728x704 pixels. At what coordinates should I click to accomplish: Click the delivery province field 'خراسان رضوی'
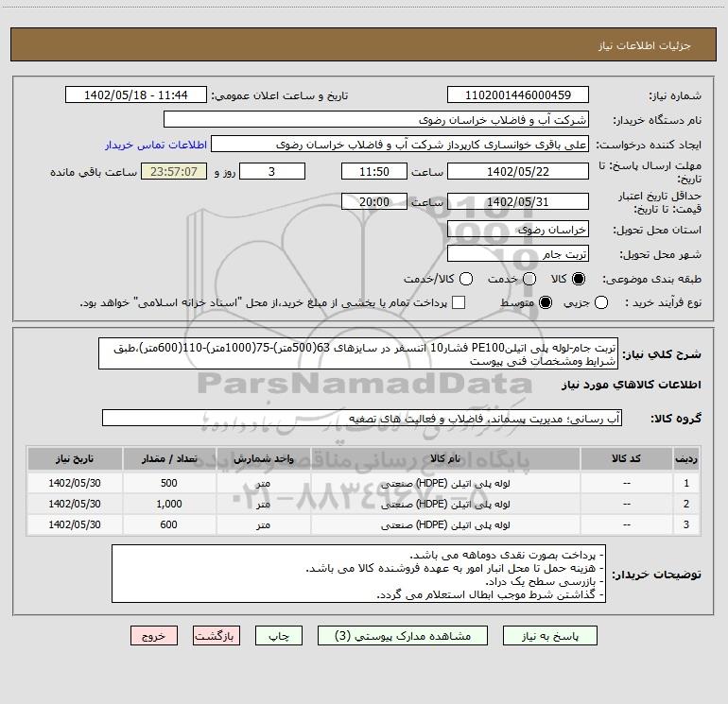click(518, 230)
